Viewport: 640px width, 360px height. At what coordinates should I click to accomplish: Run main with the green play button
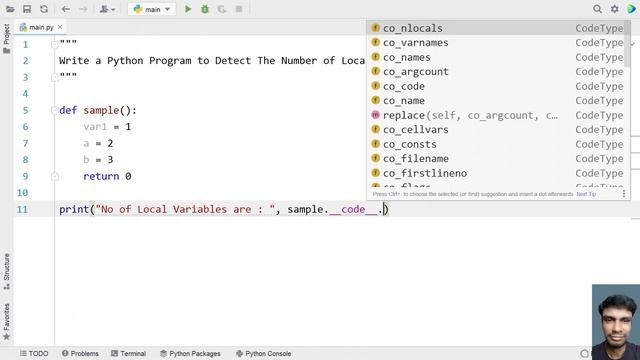point(188,9)
